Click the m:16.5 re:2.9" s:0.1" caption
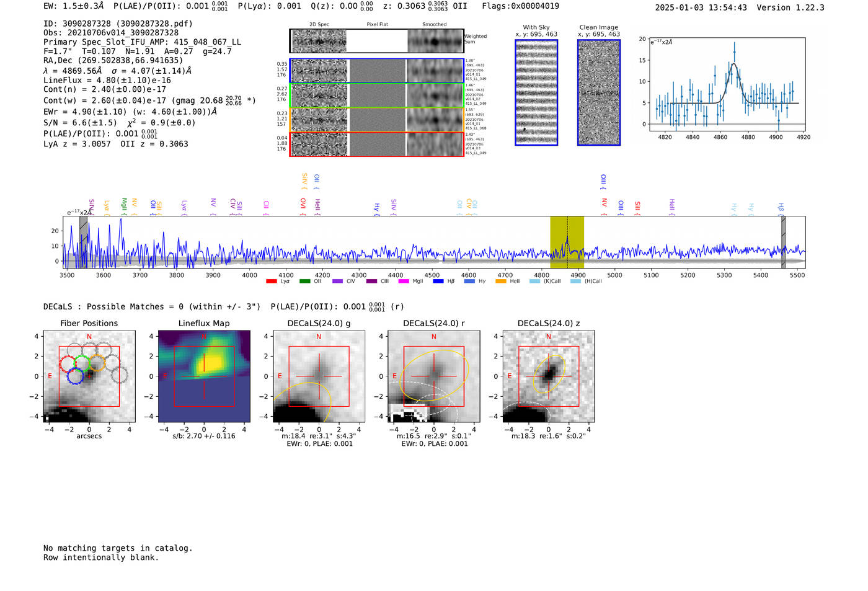Viewport: 868px width, 591px height. [434, 436]
